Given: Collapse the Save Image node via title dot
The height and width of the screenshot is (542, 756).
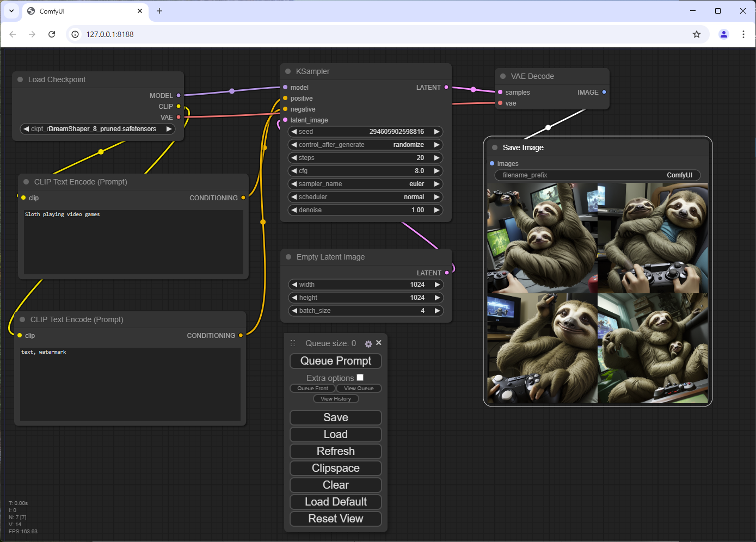Looking at the screenshot, I should pos(495,147).
